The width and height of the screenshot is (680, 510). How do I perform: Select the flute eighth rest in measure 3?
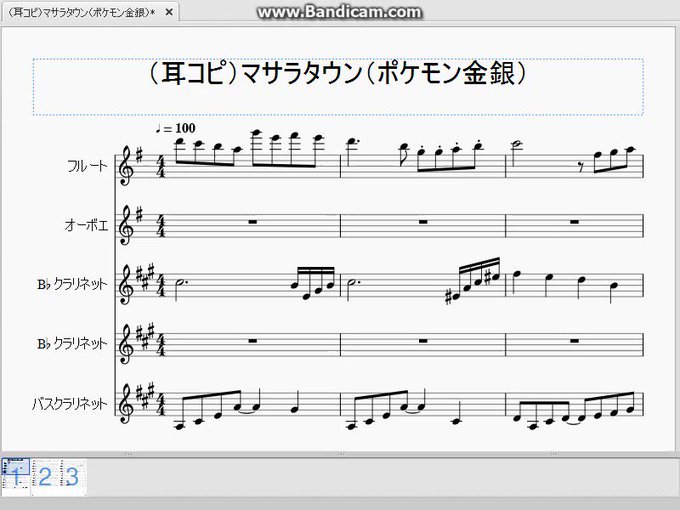(x=582, y=167)
